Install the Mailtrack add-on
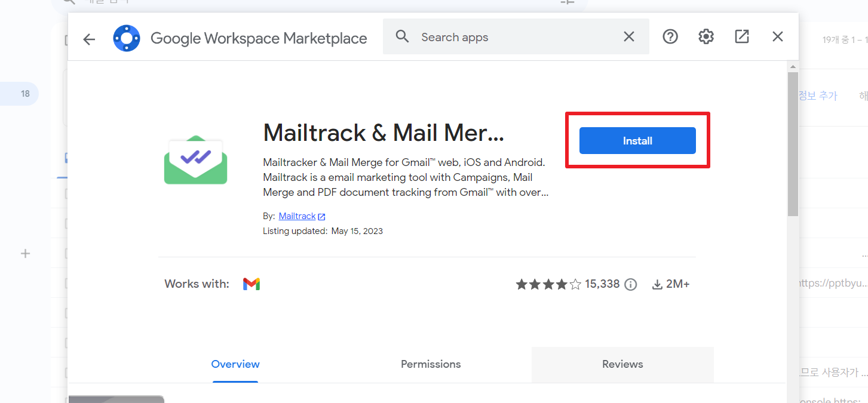The width and height of the screenshot is (868, 403). pyautogui.click(x=637, y=140)
